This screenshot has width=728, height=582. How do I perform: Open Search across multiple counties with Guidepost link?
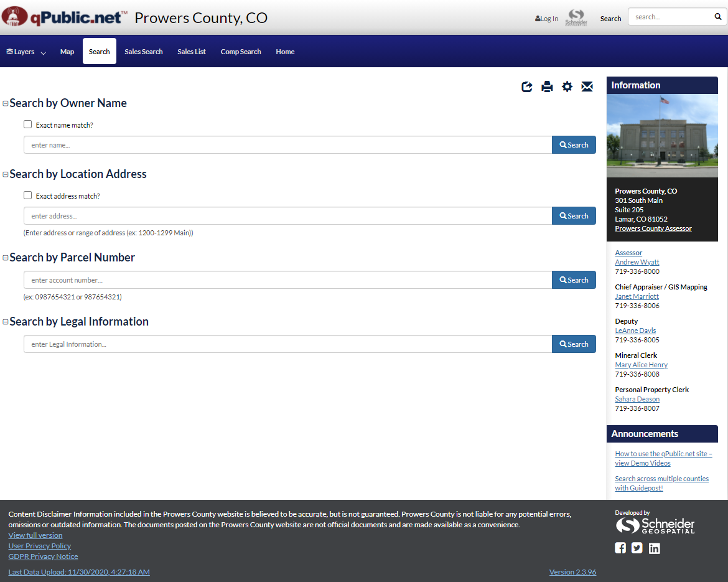pos(662,483)
